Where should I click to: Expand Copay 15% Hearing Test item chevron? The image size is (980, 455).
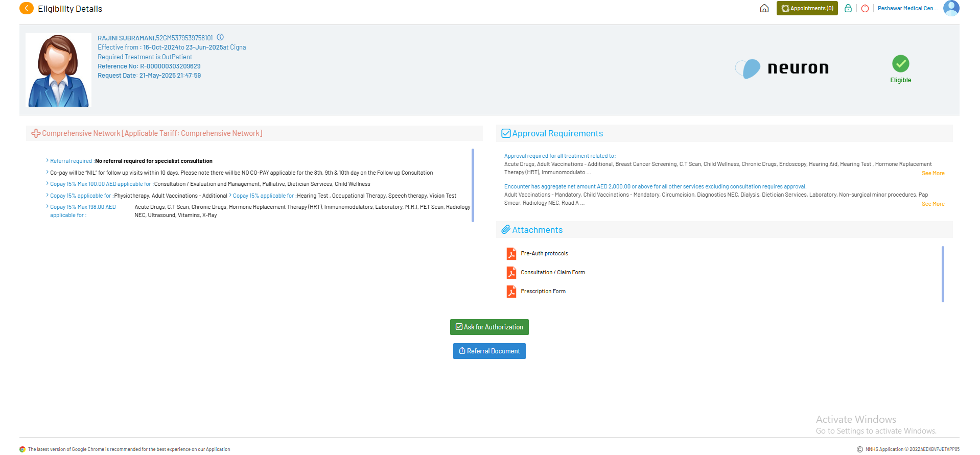[230, 195]
